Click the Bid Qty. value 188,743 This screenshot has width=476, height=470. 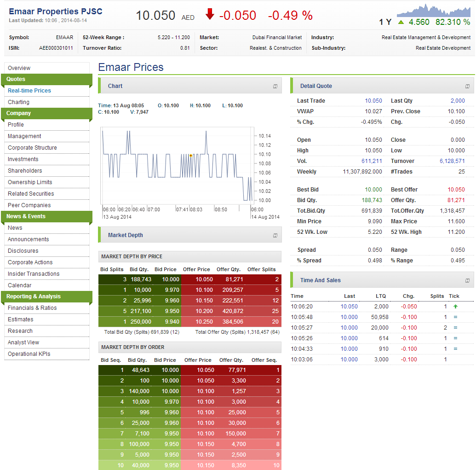372,201
